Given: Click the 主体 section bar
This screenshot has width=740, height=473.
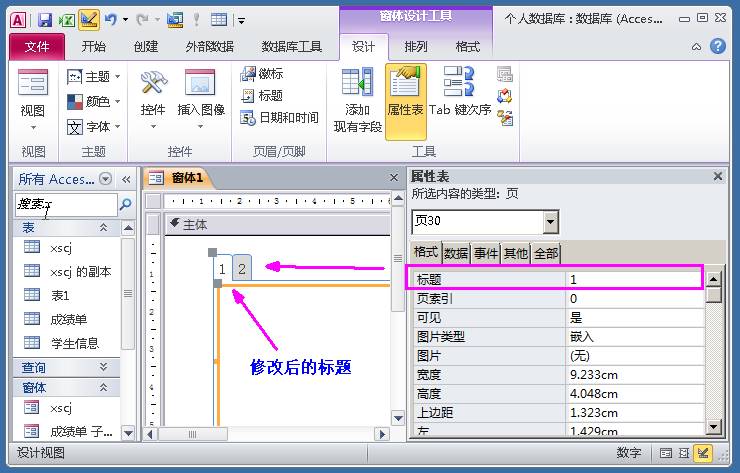Looking at the screenshot, I should tap(278, 225).
